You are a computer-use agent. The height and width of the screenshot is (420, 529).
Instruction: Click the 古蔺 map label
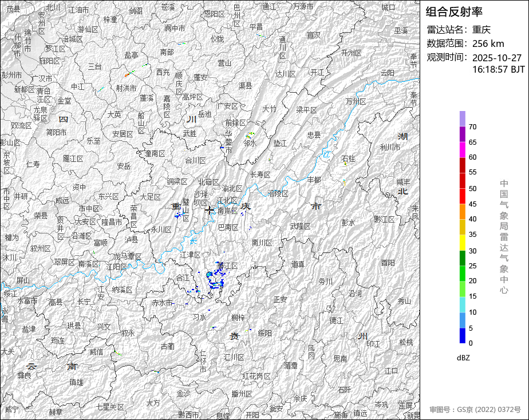167,347
